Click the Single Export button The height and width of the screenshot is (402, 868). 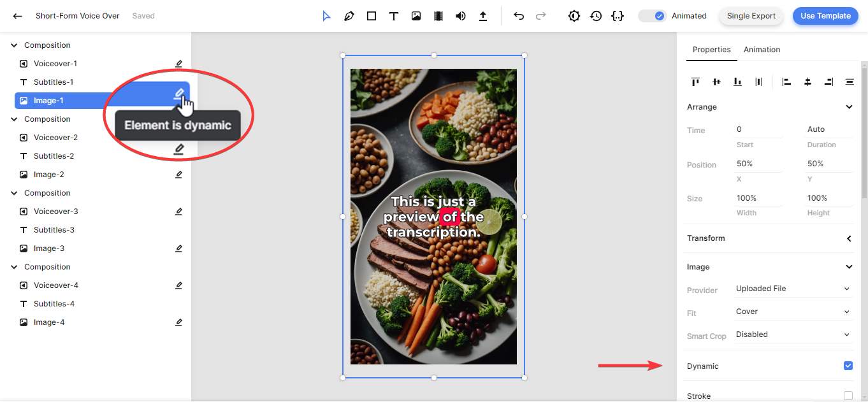tap(751, 16)
